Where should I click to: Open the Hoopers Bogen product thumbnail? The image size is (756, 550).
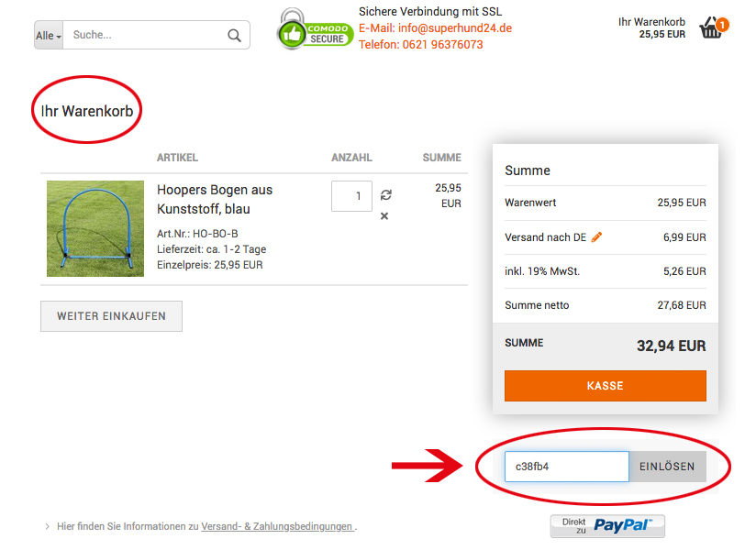coord(95,228)
